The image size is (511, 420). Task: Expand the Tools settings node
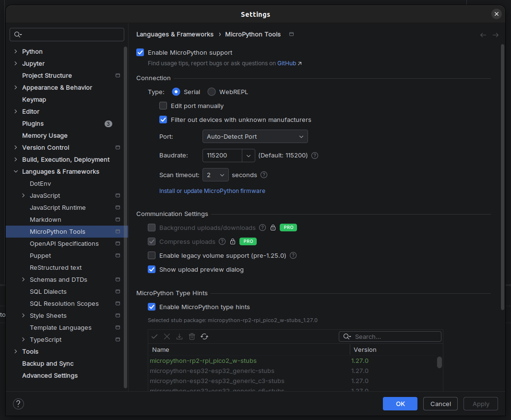coord(16,351)
